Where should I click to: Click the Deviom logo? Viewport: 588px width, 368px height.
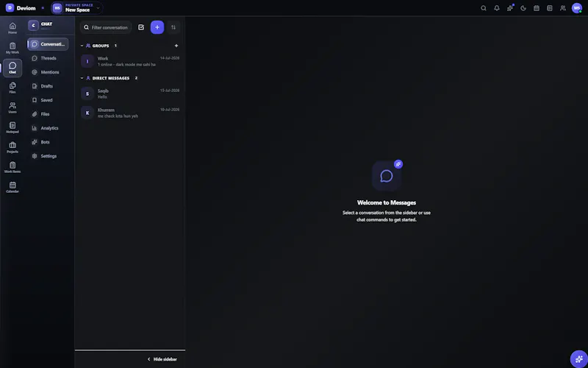click(x=10, y=8)
